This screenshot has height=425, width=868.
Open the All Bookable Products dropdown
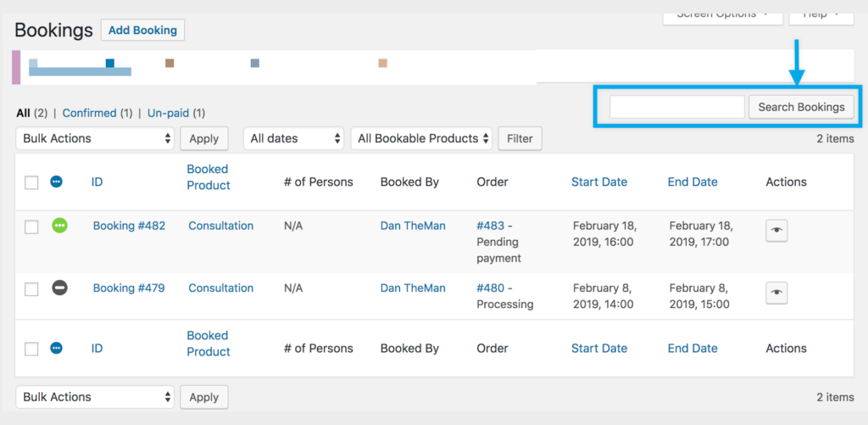pos(421,138)
